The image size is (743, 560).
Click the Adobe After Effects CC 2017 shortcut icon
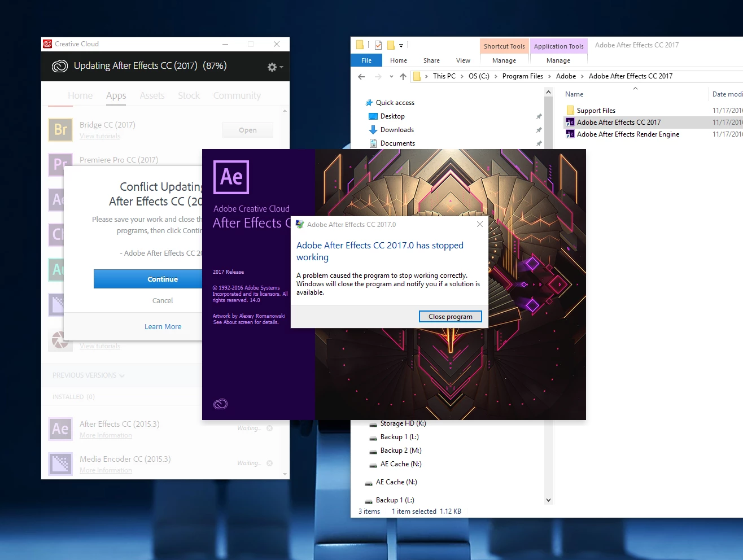pos(570,122)
